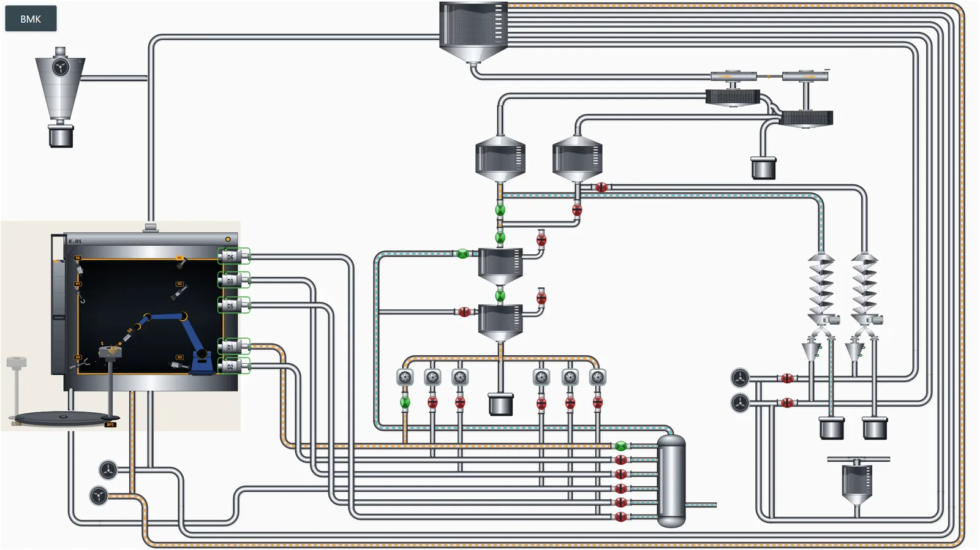980x550 pixels.
Task: Select the workpiece pedestal inside the chamber
Action: click(110, 380)
